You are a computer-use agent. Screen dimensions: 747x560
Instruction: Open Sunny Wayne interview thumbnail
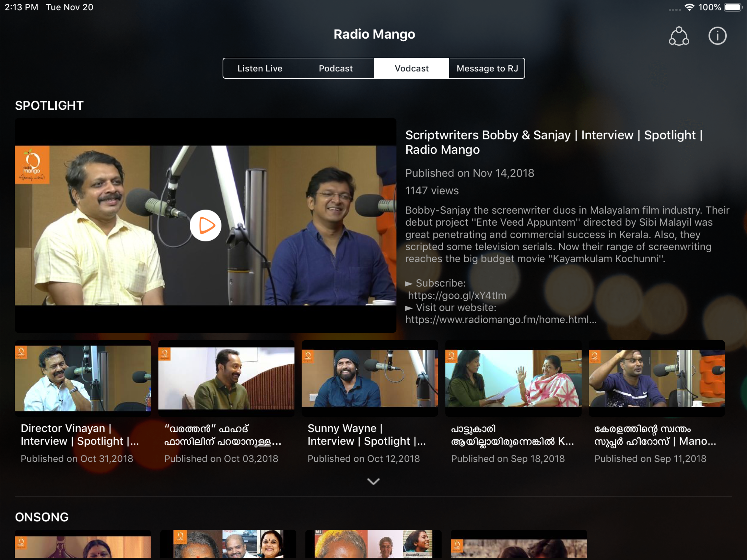coord(369,378)
